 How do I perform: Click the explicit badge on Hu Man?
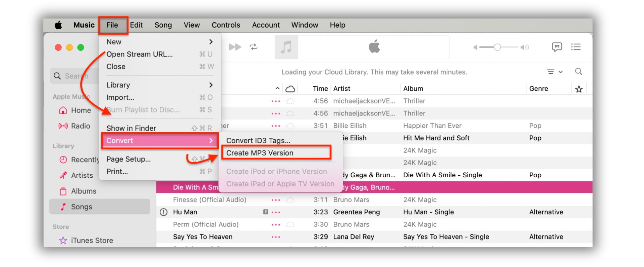pos(266,212)
